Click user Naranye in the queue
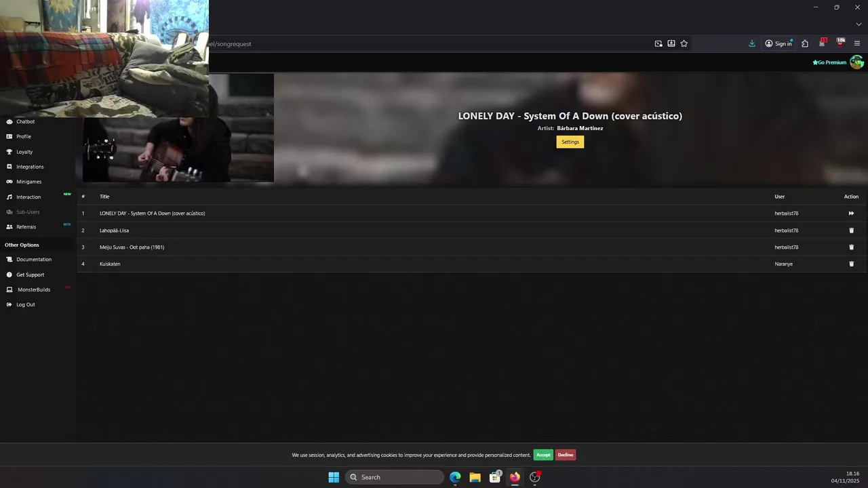 [x=784, y=264]
